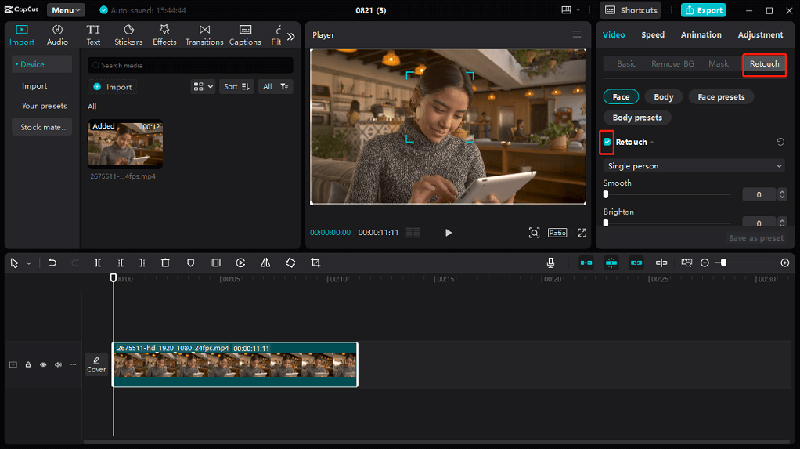Switch to the Speed tab

click(x=652, y=35)
